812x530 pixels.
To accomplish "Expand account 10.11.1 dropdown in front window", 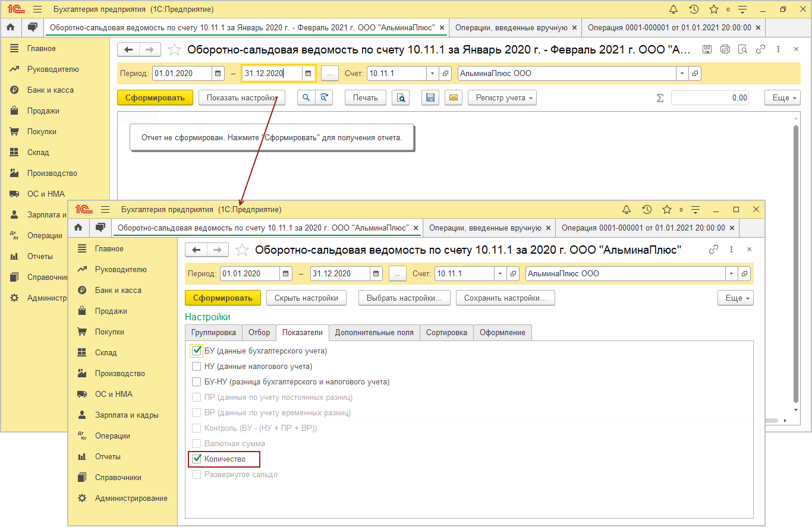I will (501, 274).
